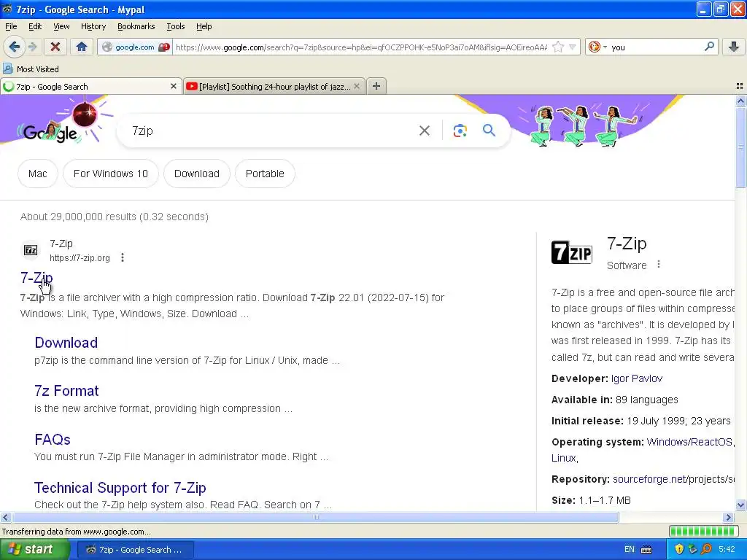
Task: Open the 7-Zip main result link
Action: coord(36,278)
